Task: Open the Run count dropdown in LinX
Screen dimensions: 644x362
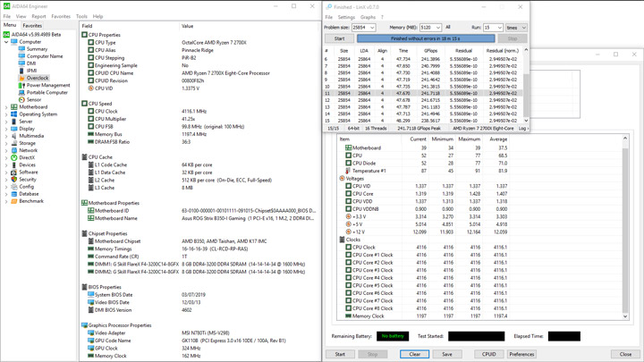Action: tap(499, 28)
